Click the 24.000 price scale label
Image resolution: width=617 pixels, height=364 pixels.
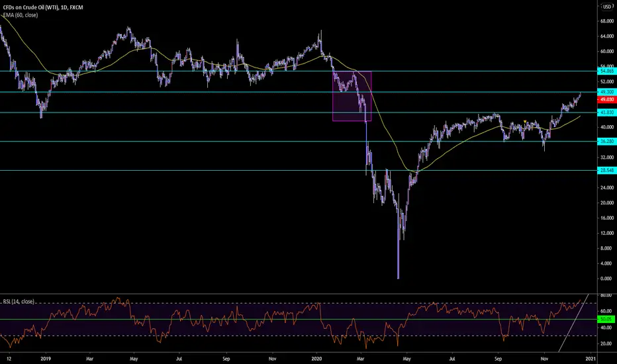click(x=607, y=188)
